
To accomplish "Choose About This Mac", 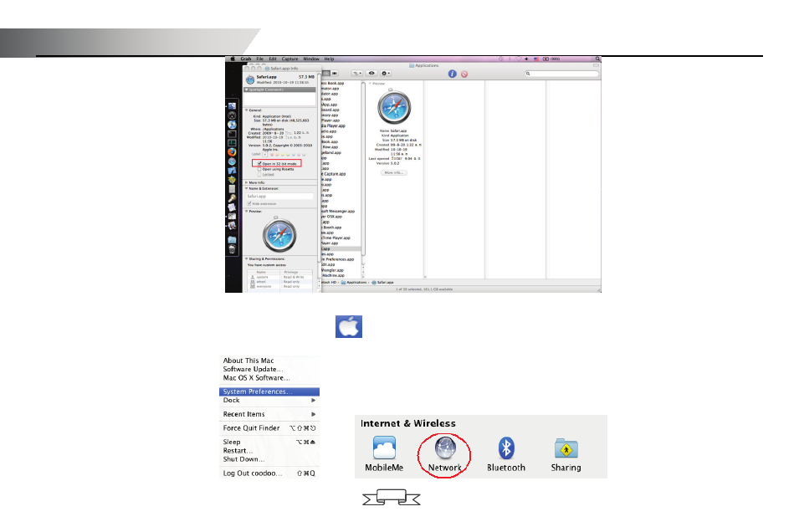I will tap(248, 361).
